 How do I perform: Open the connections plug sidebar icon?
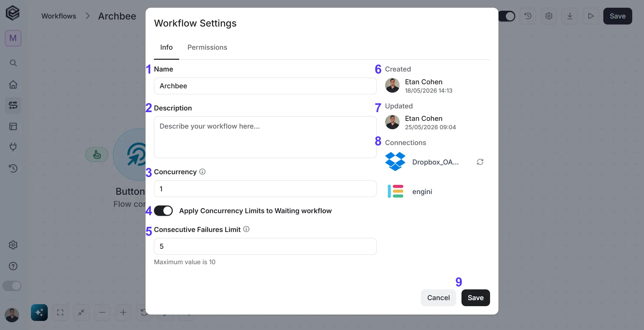tap(13, 147)
